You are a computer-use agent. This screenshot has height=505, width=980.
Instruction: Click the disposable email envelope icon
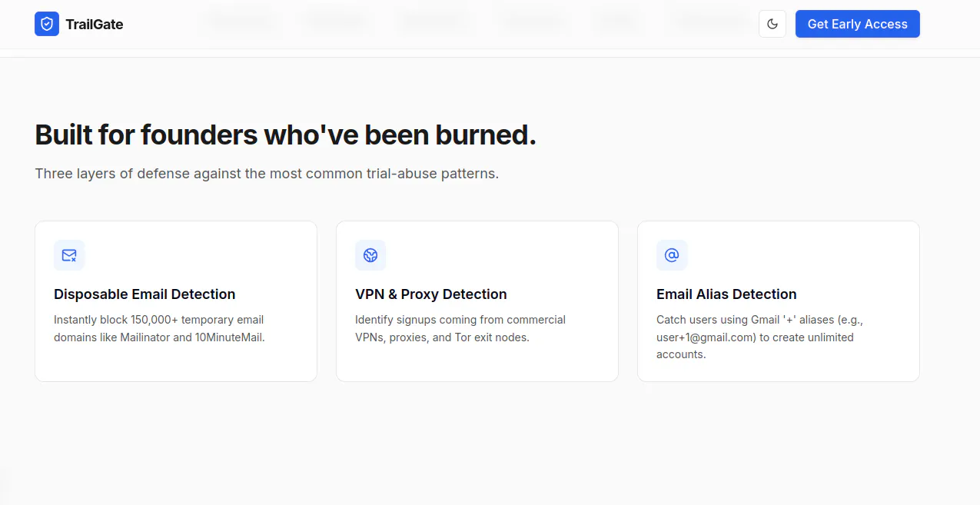tap(69, 255)
